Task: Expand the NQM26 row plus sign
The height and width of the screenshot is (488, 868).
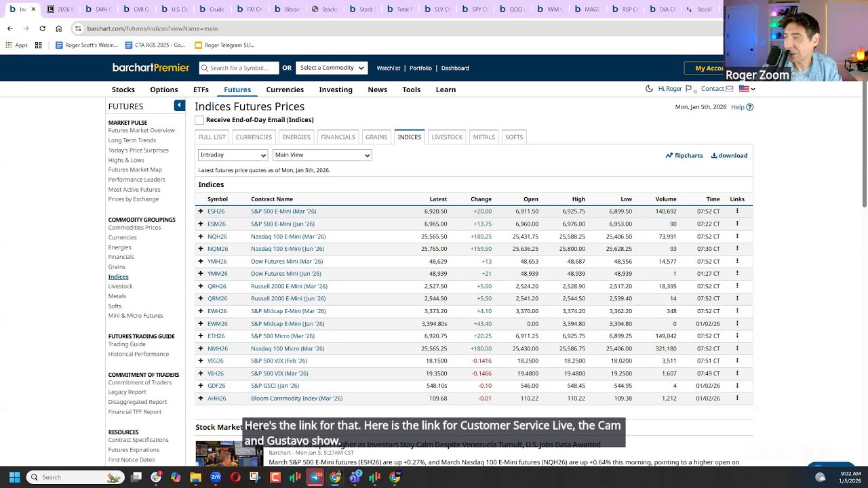Action: 201,249
